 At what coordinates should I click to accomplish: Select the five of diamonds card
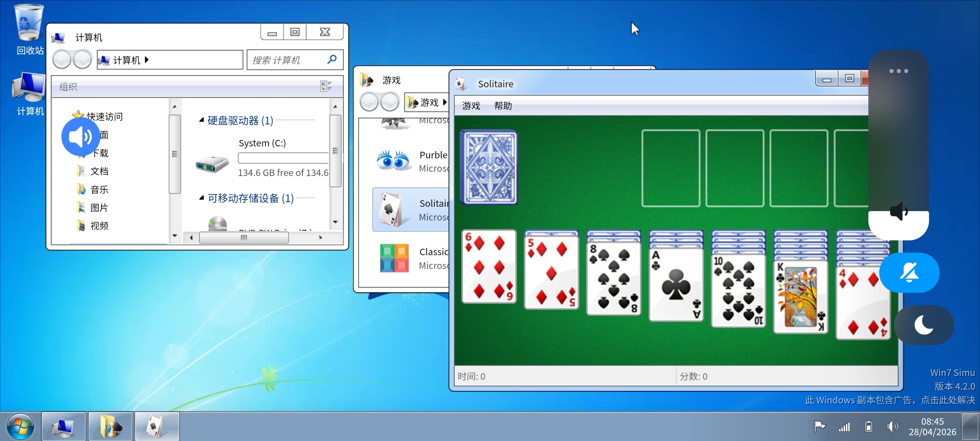(551, 273)
